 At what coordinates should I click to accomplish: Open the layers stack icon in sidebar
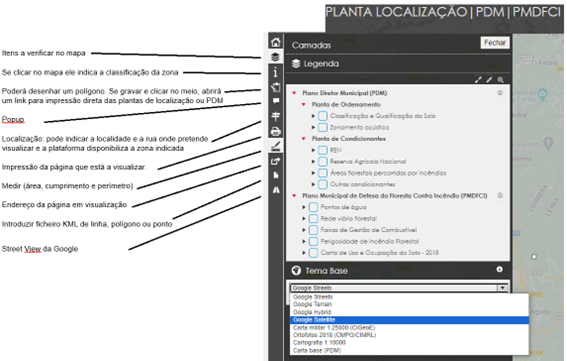tap(276, 57)
